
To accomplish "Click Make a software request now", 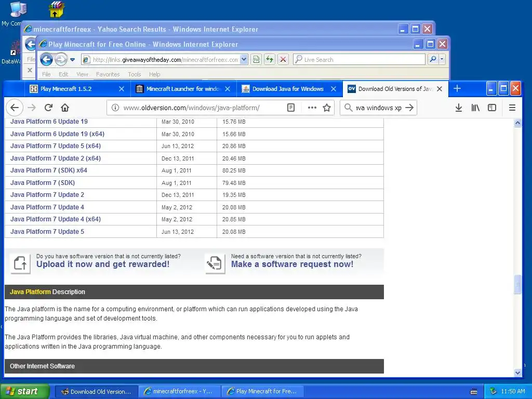I will [x=292, y=264].
